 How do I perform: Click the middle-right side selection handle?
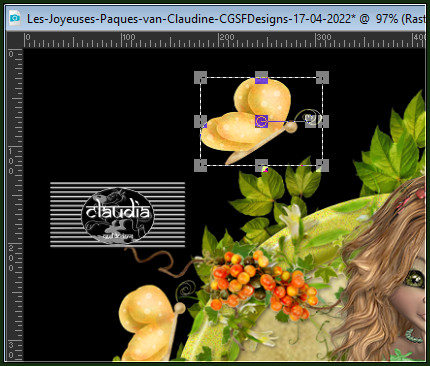322,121
